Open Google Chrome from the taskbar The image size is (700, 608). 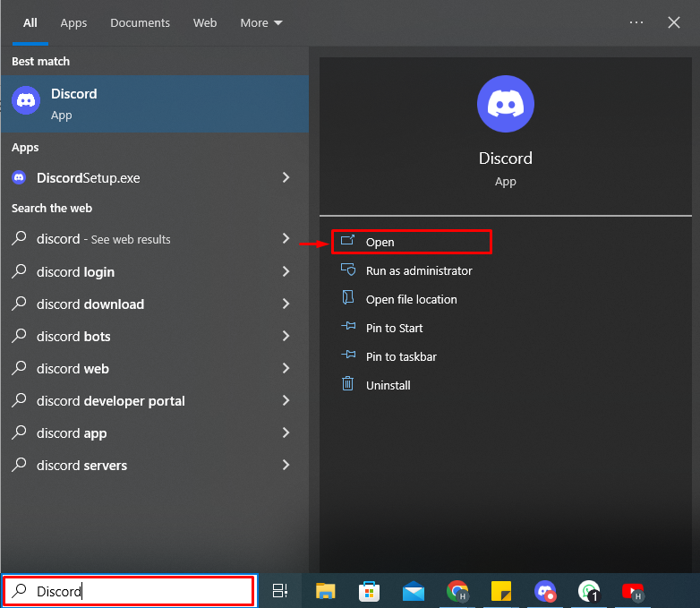457,591
